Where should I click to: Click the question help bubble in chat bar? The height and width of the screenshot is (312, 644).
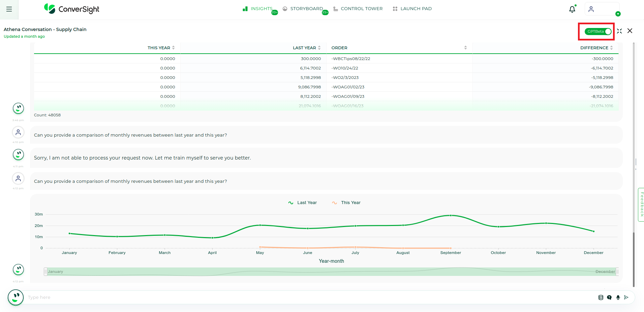click(x=609, y=297)
